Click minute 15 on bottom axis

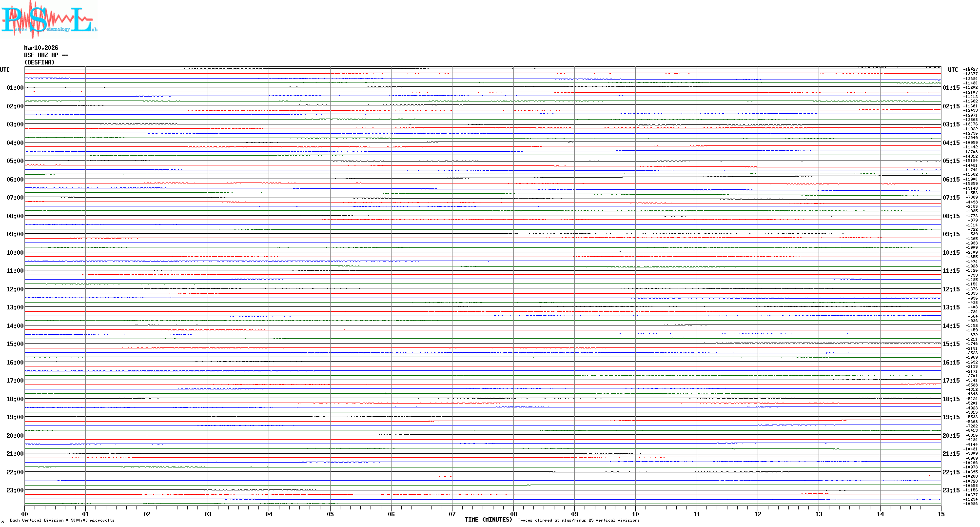point(941,514)
